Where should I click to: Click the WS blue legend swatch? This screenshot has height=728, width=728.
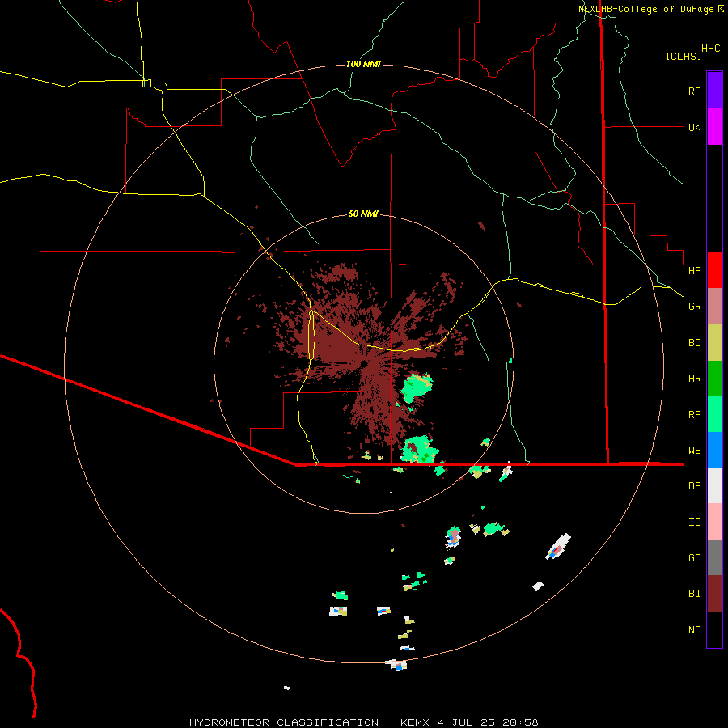click(714, 450)
